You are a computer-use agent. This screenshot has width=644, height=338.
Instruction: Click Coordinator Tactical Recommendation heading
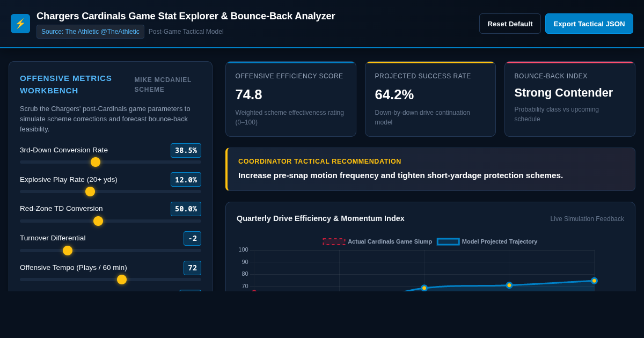[x=320, y=161]
